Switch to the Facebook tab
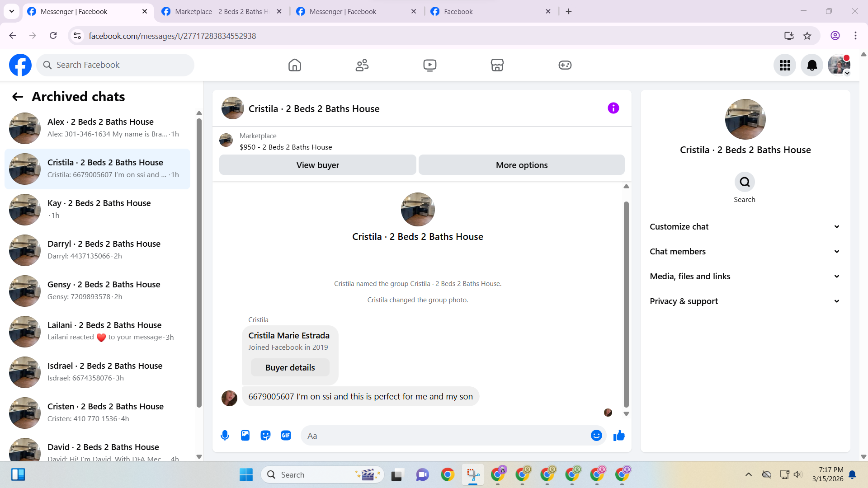 tap(491, 12)
